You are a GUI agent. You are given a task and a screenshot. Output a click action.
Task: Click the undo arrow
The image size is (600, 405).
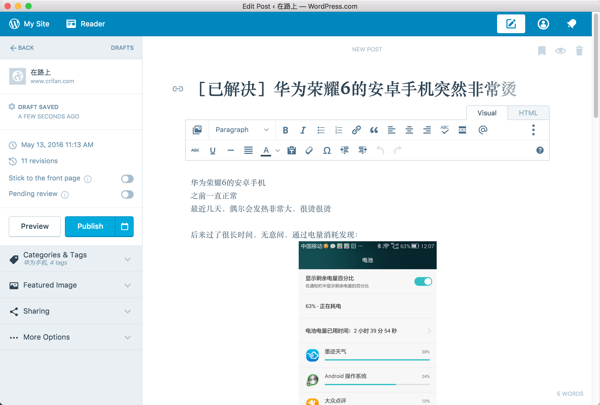point(380,150)
